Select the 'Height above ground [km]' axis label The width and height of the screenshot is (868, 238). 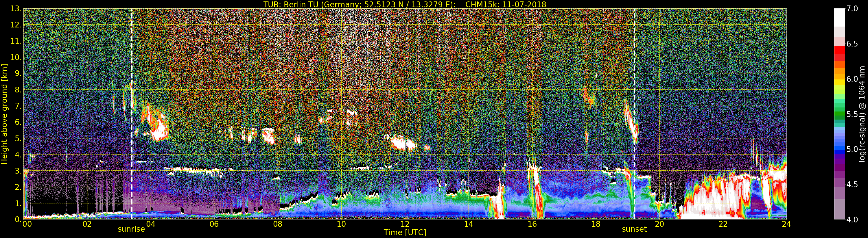pyautogui.click(x=4, y=114)
